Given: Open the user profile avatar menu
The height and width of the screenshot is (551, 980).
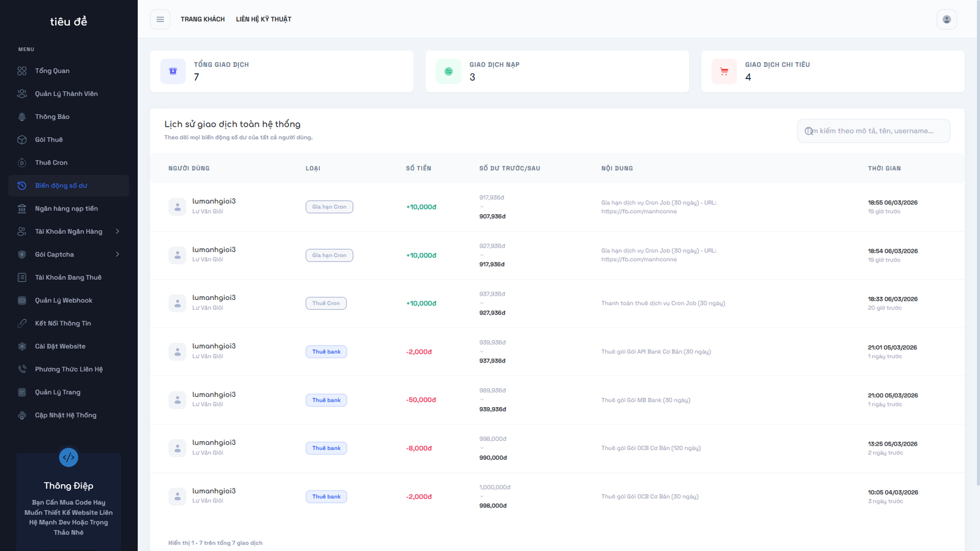Looking at the screenshot, I should [946, 20].
